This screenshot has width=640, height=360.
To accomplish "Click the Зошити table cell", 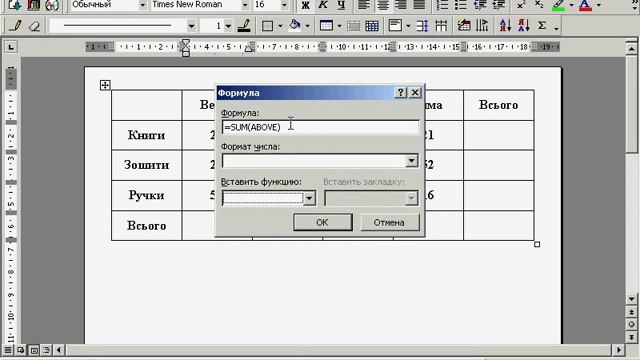I will [147, 165].
